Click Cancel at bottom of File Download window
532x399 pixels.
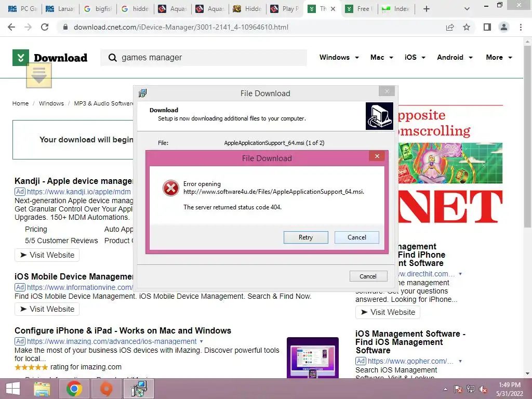pyautogui.click(x=368, y=276)
